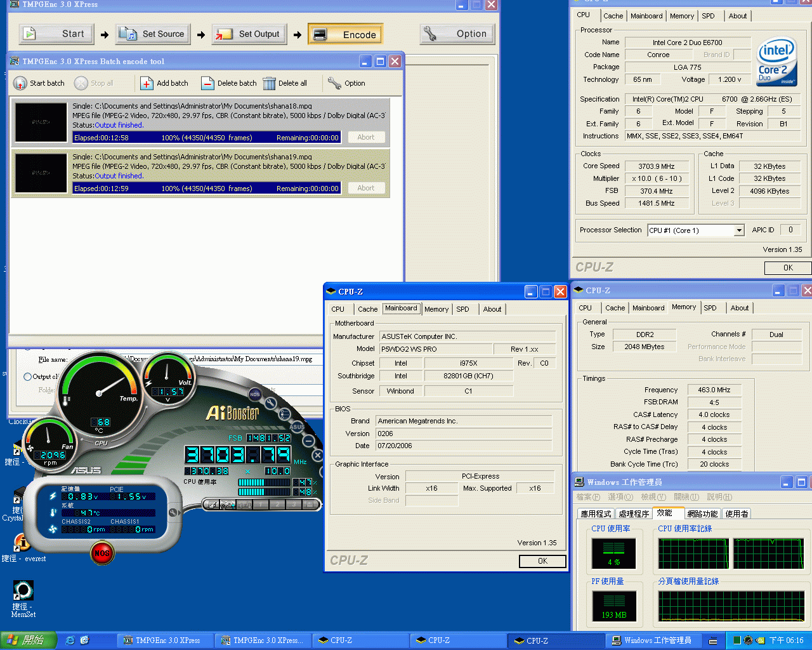Image resolution: width=812 pixels, height=650 pixels.
Task: Click the MemSet desktop shortcut icon
Action: [x=23, y=590]
